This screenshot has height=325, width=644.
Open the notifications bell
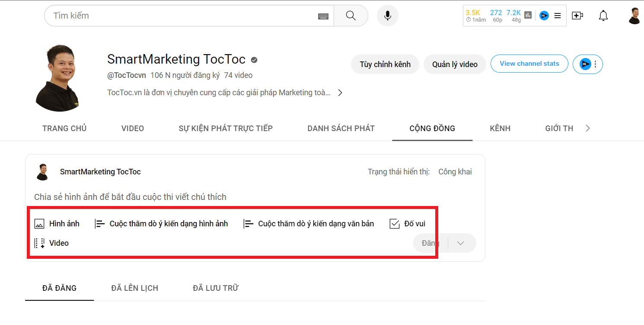coord(603,16)
